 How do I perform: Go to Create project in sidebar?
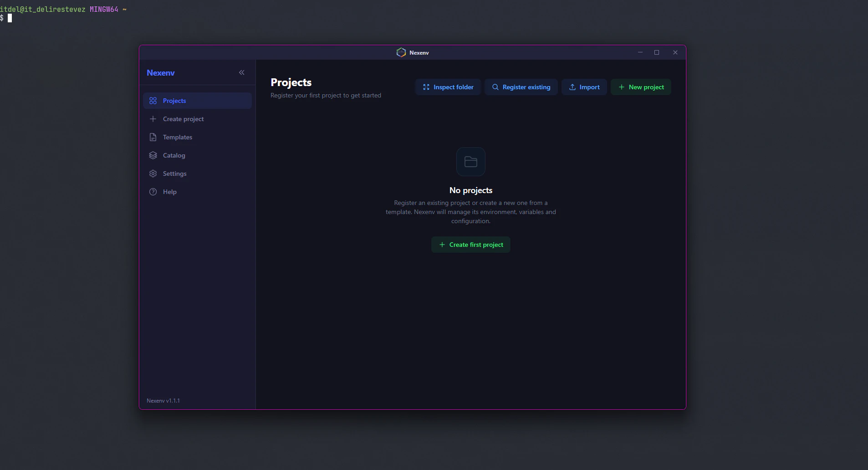[x=197, y=119]
